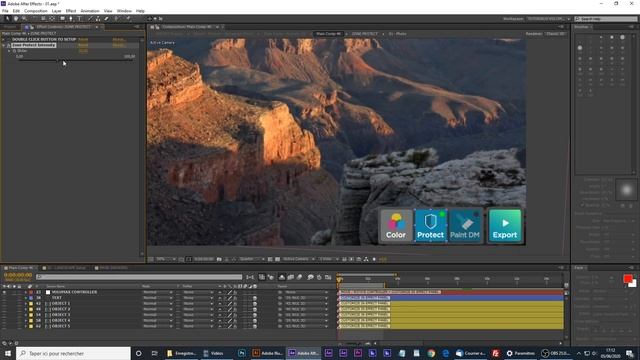Switch to the Project panel tab
The width and height of the screenshot is (640, 360).
pos(10,27)
